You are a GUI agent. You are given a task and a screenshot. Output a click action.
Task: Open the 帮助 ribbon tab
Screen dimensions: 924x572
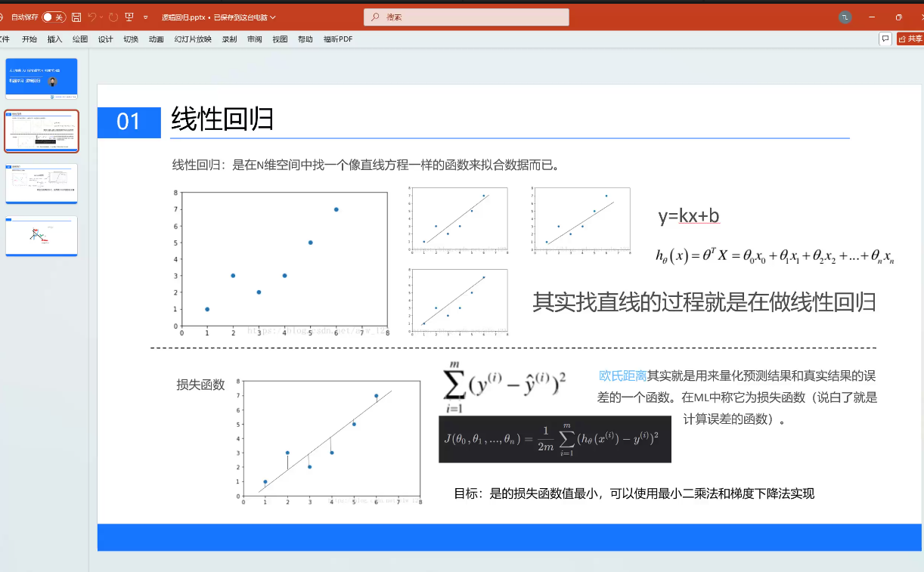pos(305,39)
